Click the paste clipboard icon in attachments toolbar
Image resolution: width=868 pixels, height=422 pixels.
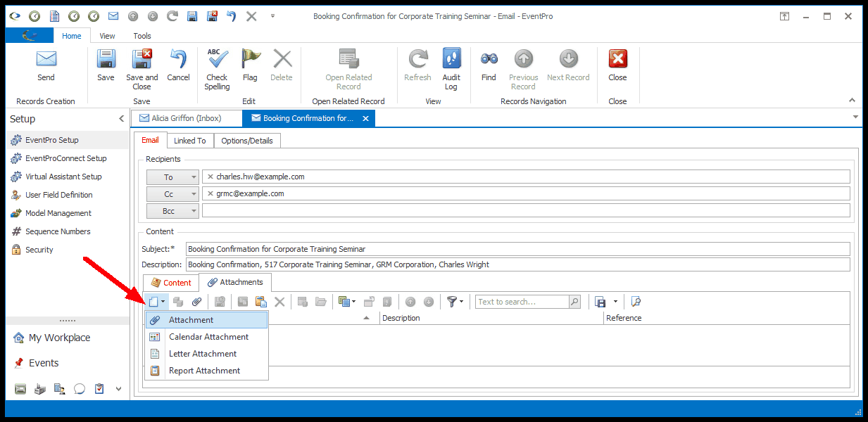pyautogui.click(x=260, y=302)
